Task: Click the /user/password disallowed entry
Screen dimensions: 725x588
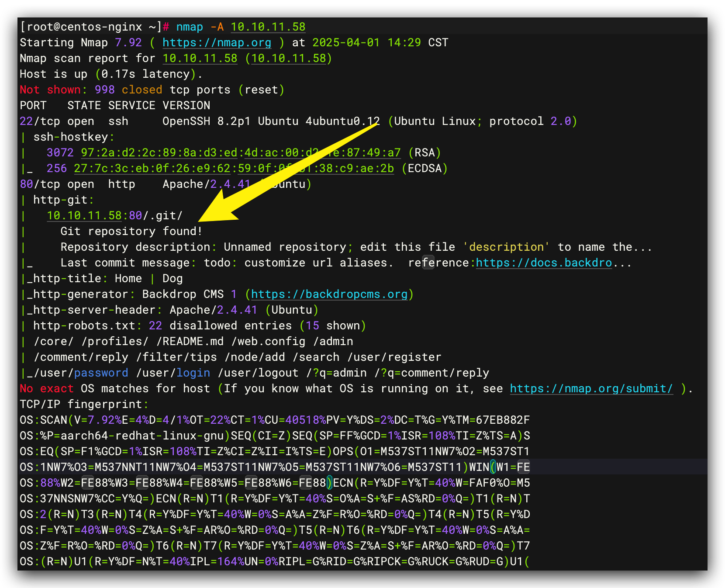Action: (82, 373)
